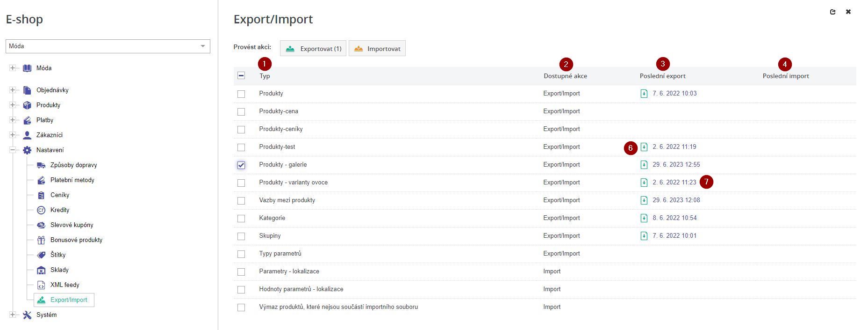868x330 pixels.
Task: Click the Sklady warehouse icon
Action: [41, 270]
